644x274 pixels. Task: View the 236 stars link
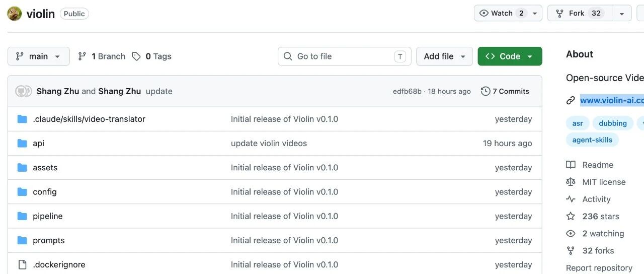[601, 216]
